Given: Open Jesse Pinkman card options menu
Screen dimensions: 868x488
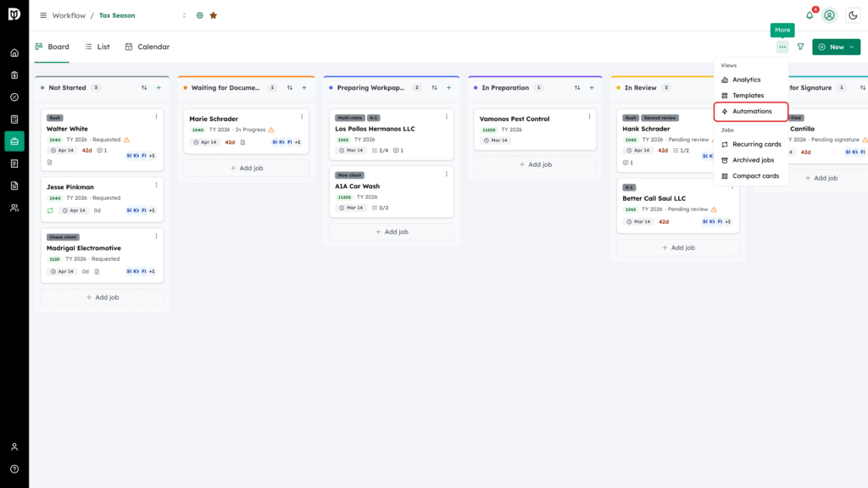Looking at the screenshot, I should tap(156, 186).
